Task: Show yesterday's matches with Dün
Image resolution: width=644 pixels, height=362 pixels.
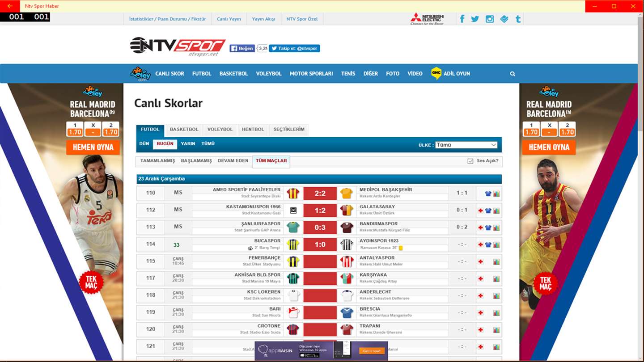Action: click(x=144, y=144)
